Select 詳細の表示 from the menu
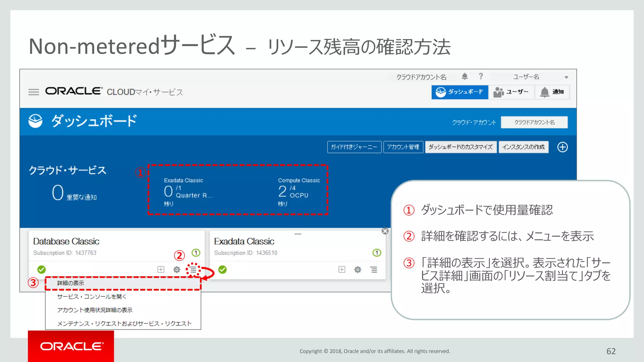Screen dimensions: 644x362 pyautogui.click(x=123, y=283)
